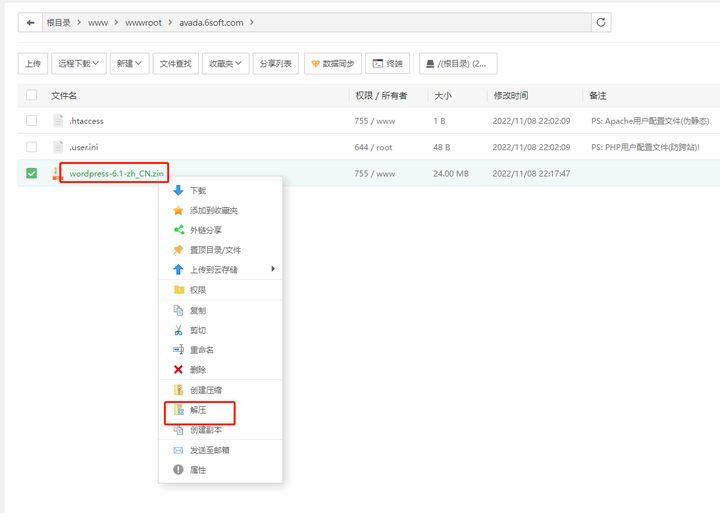This screenshot has width=720, height=513.
Task: Click the duplicate icon for 创建副本
Action: tap(178, 430)
